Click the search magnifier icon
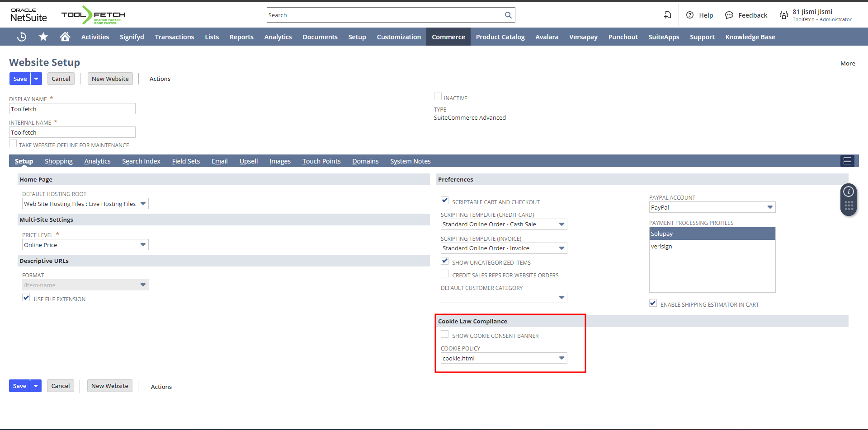This screenshot has height=430, width=868. 508,15
